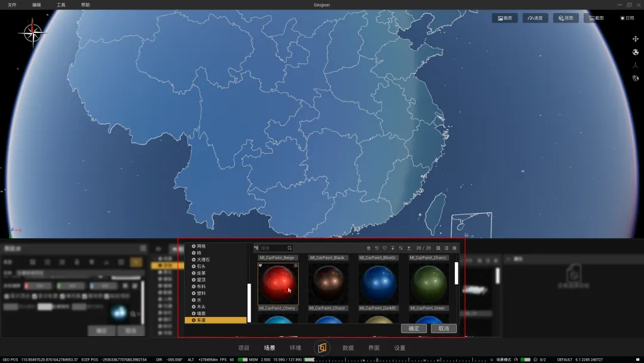Select the ML_CarPaint_Green material thumbnail
The width and height of the screenshot is (644, 363).
pos(428,284)
